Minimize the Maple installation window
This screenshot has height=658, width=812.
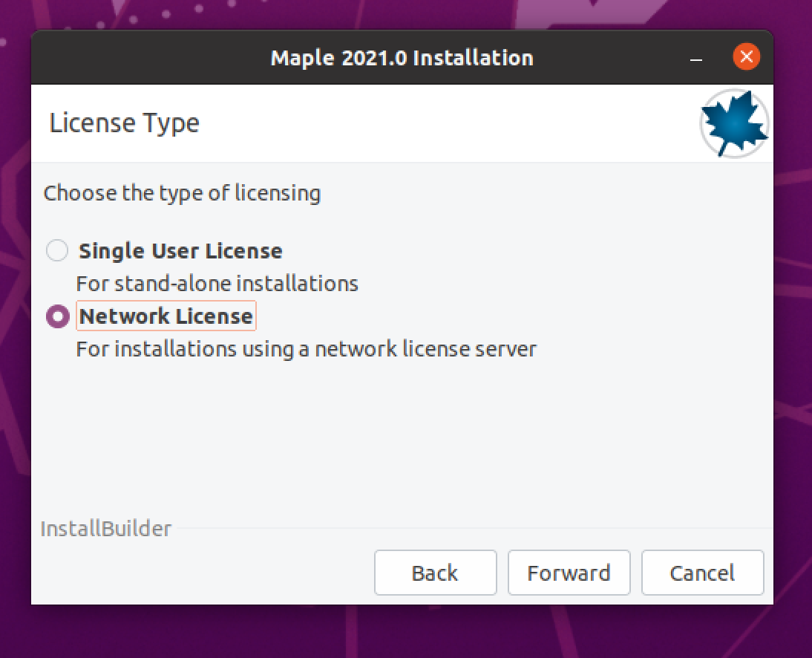[x=696, y=58]
